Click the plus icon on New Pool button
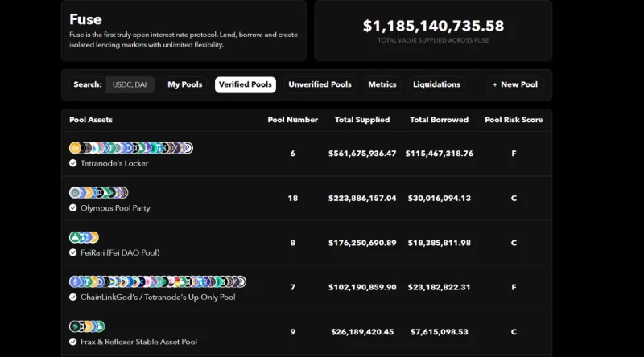The width and height of the screenshot is (644, 357). [x=495, y=84]
